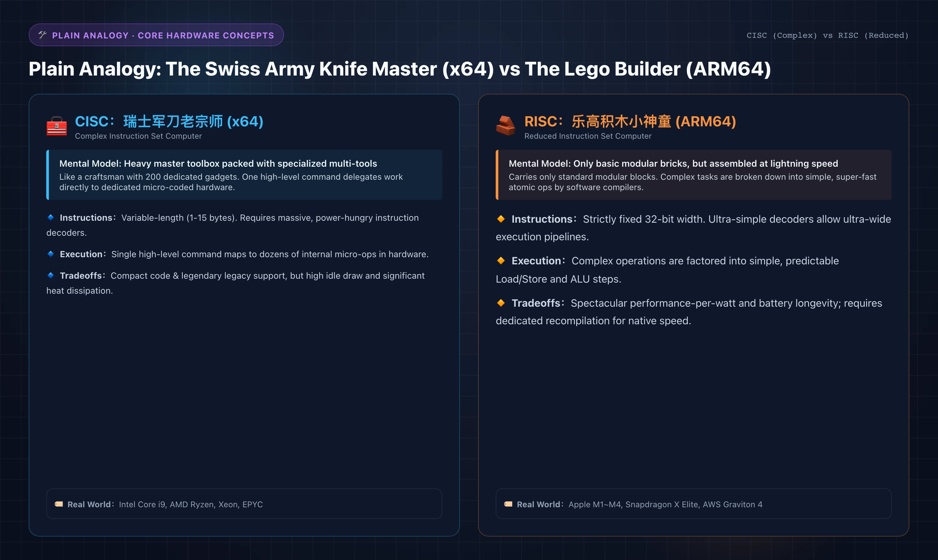This screenshot has height=560, width=938.
Task: Click the CISC: 瑞士军刀老宗师 (x64) heading
Action: (169, 121)
